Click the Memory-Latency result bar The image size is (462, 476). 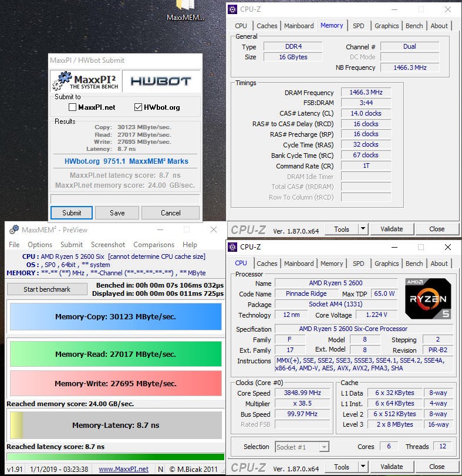coord(116,425)
